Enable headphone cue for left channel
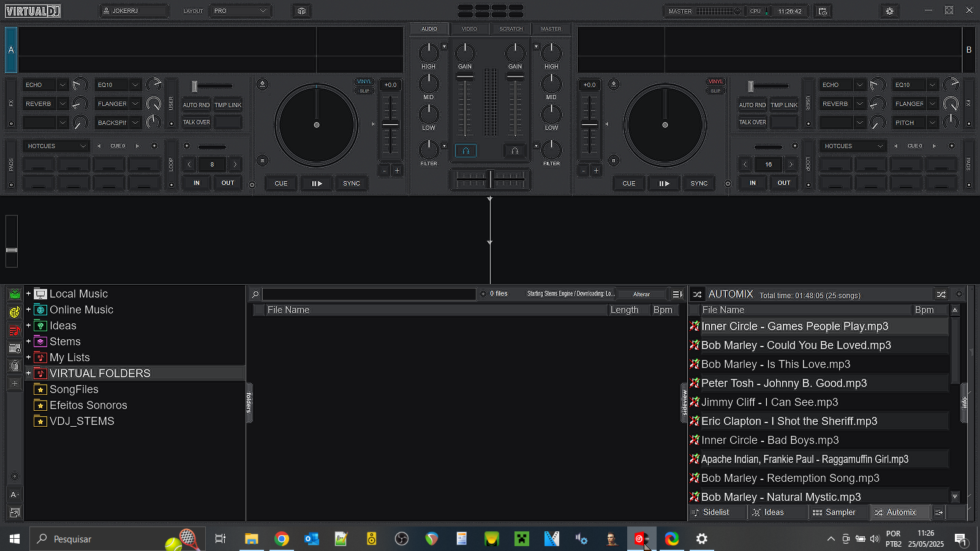The image size is (980, 551). [466, 151]
